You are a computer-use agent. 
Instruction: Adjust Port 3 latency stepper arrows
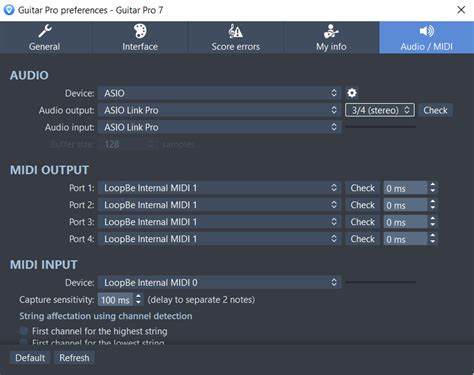point(432,222)
